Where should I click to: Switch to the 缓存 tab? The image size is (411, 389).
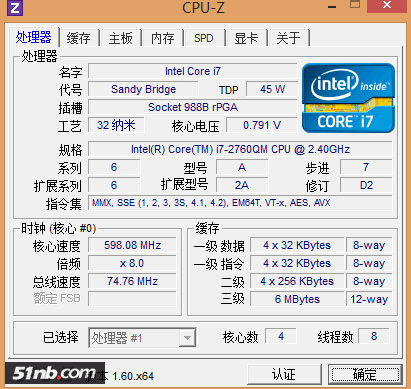click(x=79, y=38)
